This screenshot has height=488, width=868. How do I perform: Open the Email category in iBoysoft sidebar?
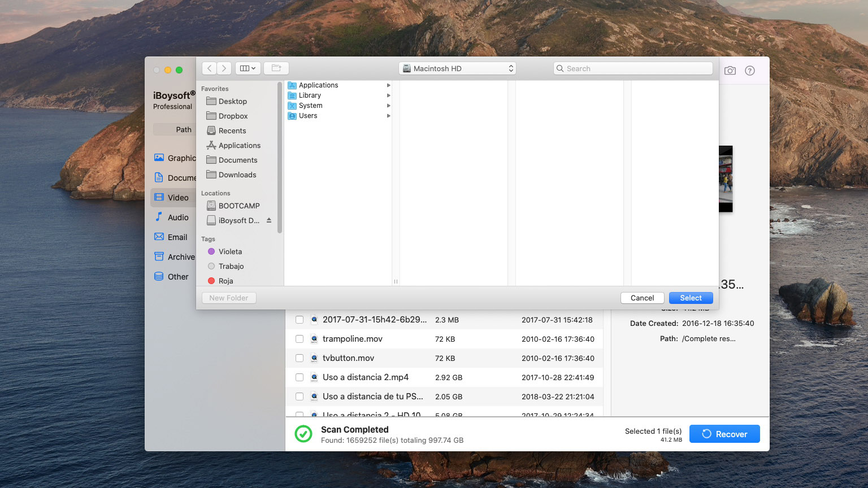[173, 237]
